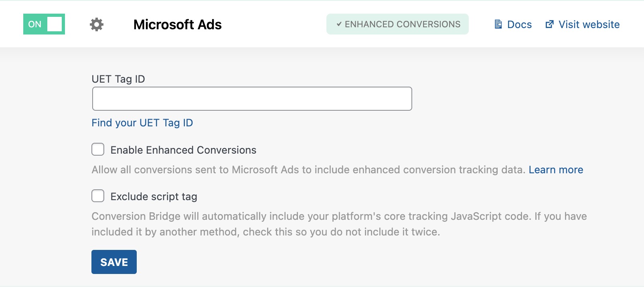Check the Exclude script tag box
Screen dimensions: 644x288
point(97,196)
